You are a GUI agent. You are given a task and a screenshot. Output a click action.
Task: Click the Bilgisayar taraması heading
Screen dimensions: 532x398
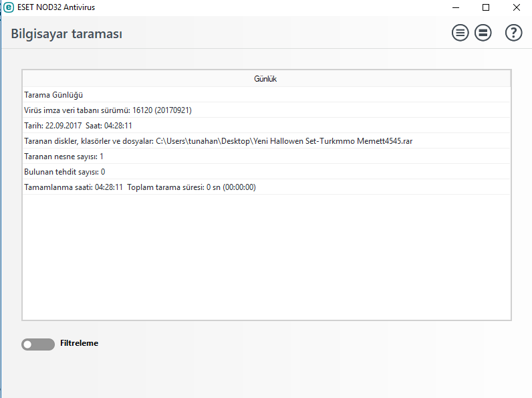pyautogui.click(x=67, y=34)
